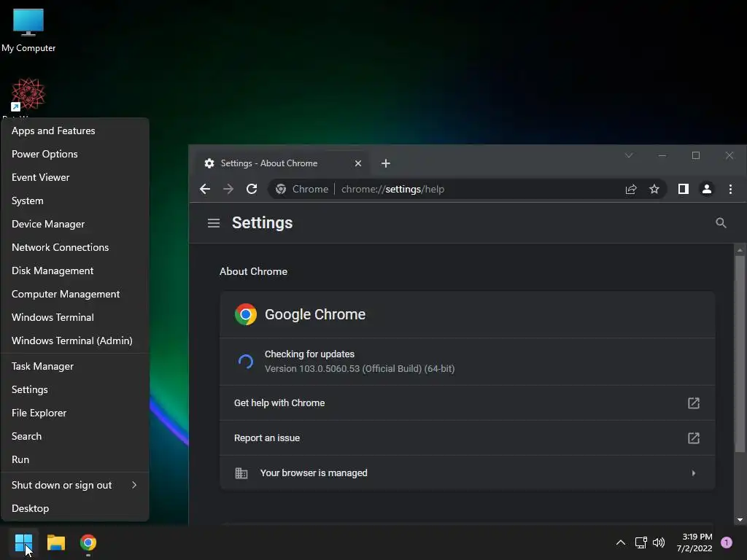This screenshot has width=747, height=560.
Task: Click the Chrome taskbar icon
Action: [x=88, y=542]
